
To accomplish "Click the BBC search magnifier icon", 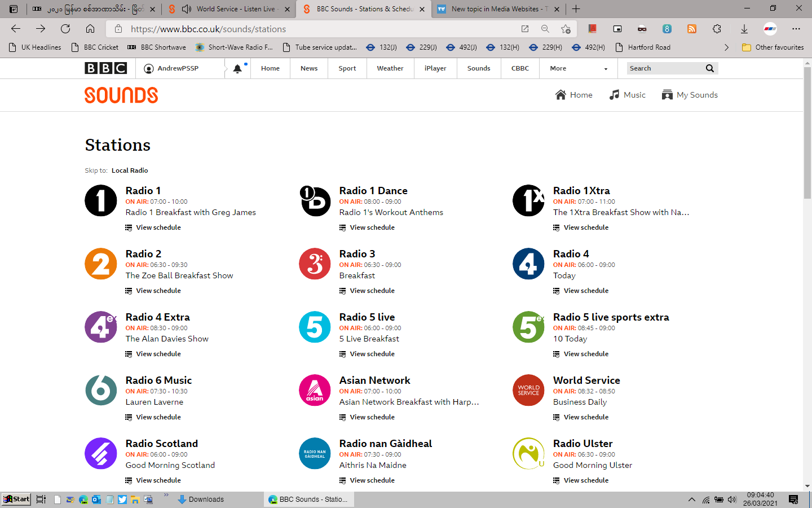I will [x=710, y=68].
